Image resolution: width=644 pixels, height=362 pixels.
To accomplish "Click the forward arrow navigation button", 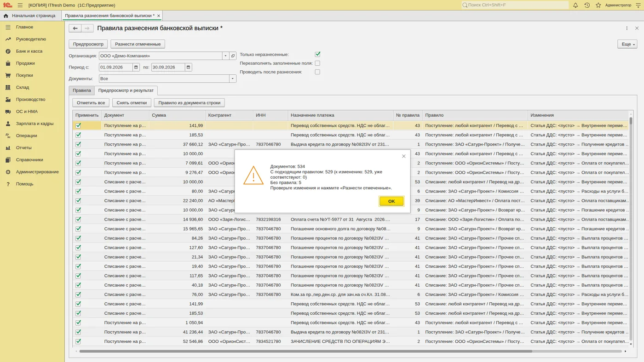I will [87, 28].
